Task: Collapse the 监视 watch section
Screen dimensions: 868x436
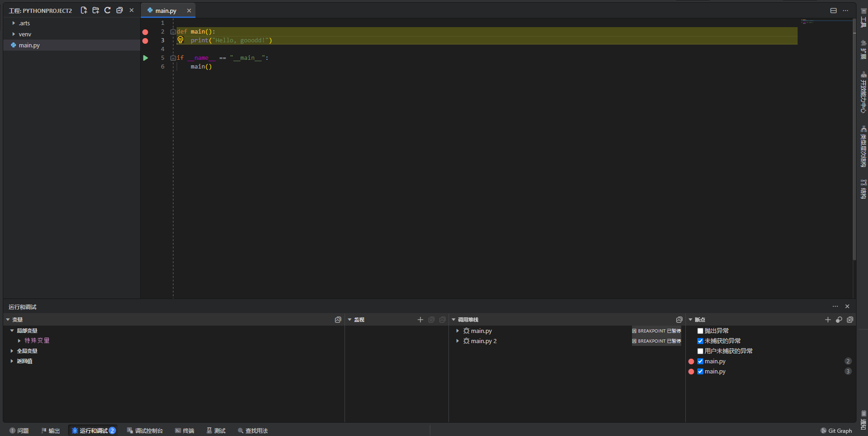Action: (x=350, y=320)
